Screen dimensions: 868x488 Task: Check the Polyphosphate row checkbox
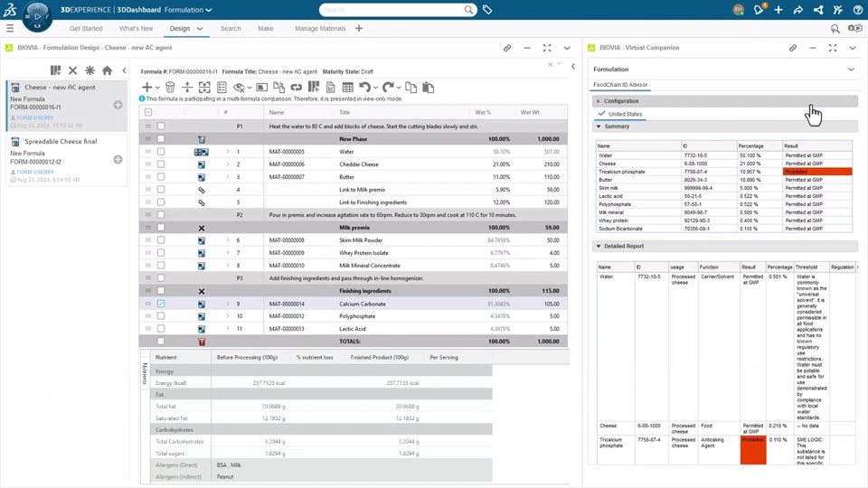(x=161, y=316)
